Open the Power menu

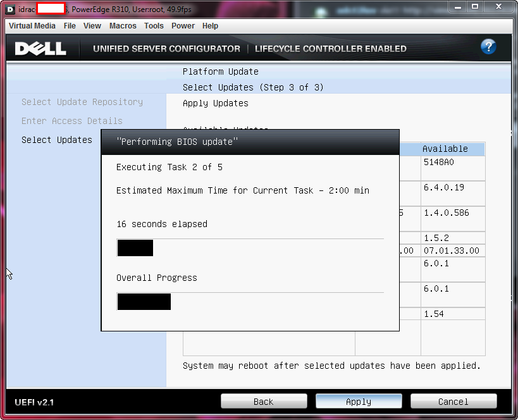coord(183,26)
